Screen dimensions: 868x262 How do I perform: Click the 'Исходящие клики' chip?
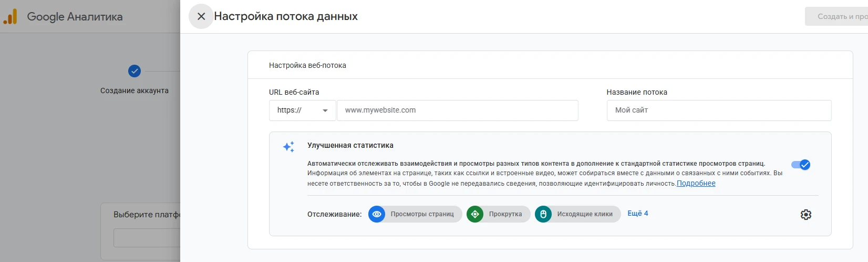pyautogui.click(x=578, y=214)
